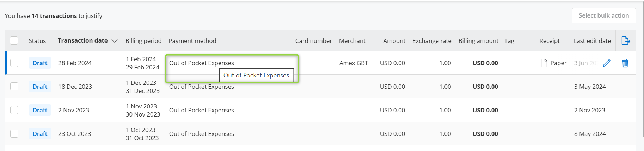This screenshot has height=151, width=644.
Task: Open the Select bulk action dropdown
Action: (603, 15)
